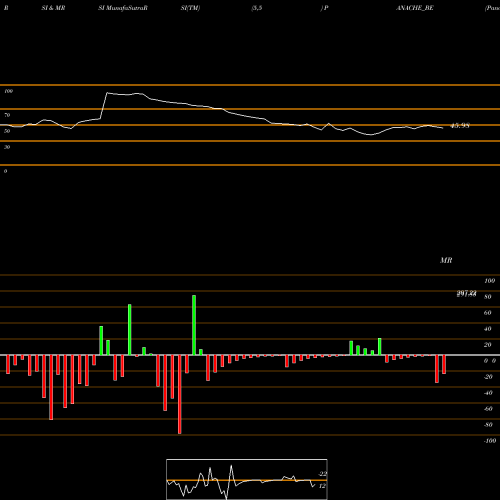The width and height of the screenshot is (500, 500).
Task: Click the 'SI(TM)' header text
Action: 190,8
